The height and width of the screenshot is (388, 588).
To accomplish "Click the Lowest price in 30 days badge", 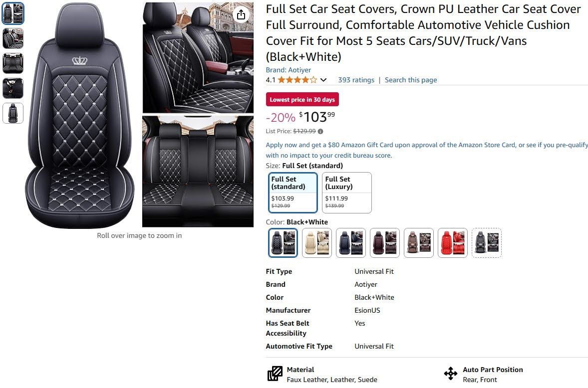I will [302, 100].
